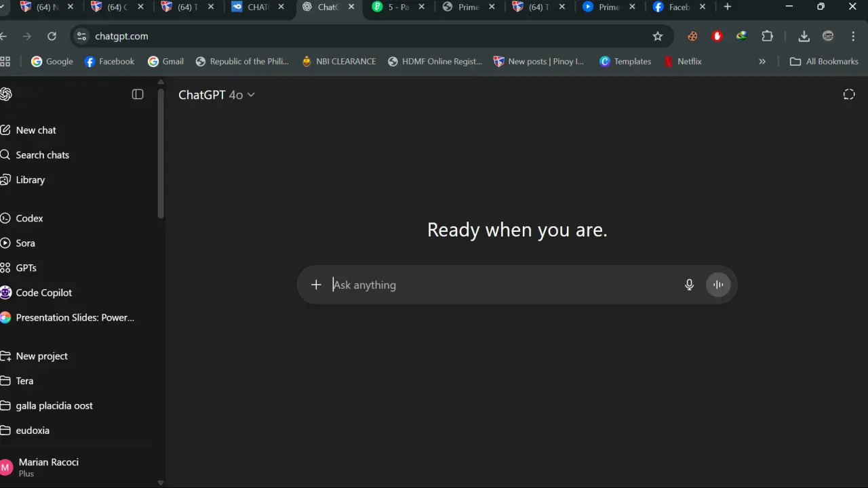Start a temporary chat with dashed-circle icon
Viewport: 868px width, 488px height.
[x=849, y=94]
